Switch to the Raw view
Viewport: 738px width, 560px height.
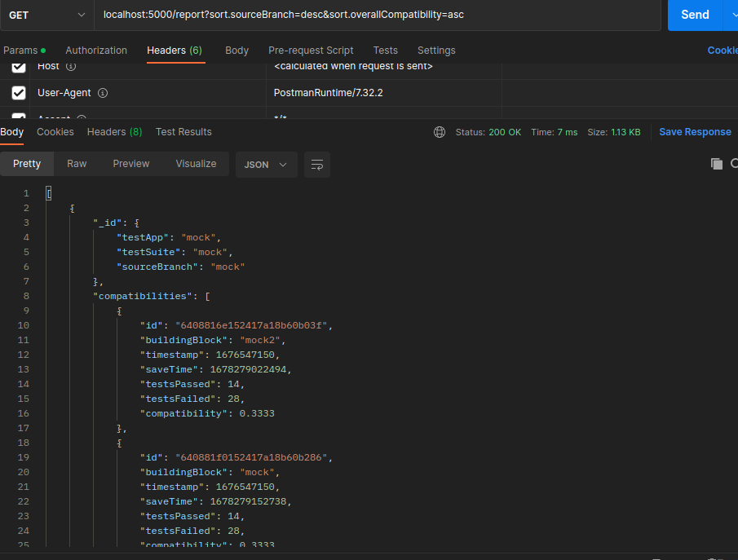coord(77,164)
